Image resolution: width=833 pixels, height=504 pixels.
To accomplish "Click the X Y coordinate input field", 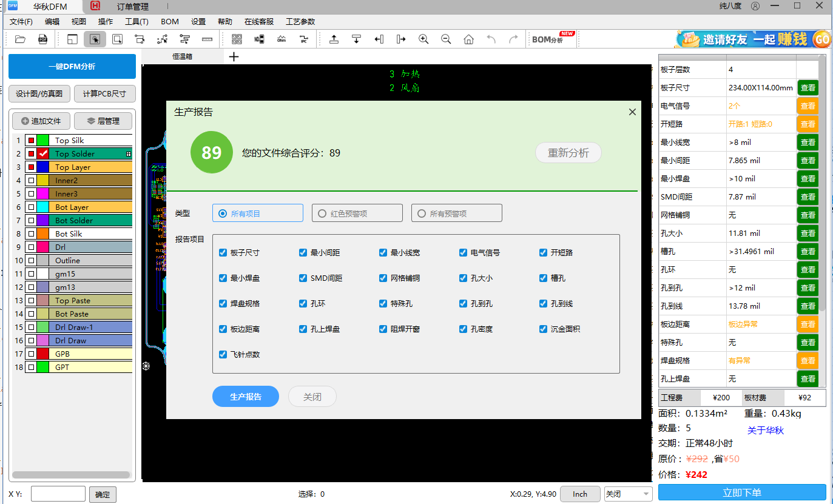I will click(58, 494).
